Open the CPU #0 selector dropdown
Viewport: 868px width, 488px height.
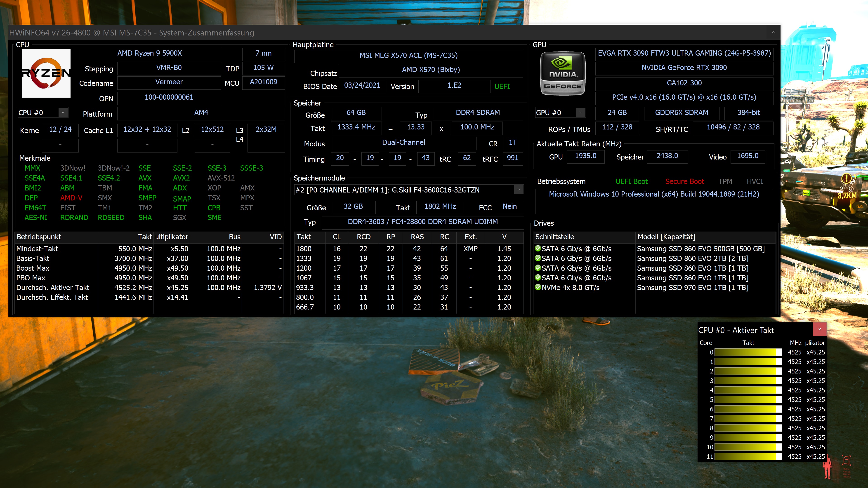click(x=63, y=113)
